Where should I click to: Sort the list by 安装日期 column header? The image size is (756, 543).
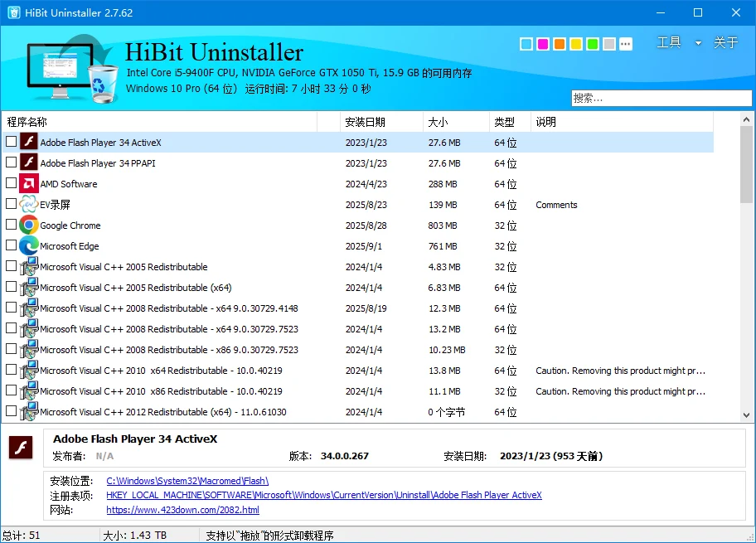pyautogui.click(x=382, y=122)
